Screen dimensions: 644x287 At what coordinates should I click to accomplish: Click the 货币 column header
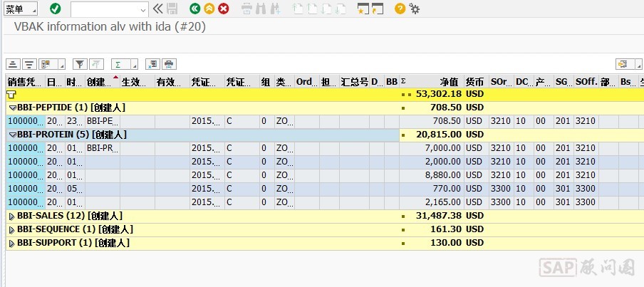[x=474, y=82]
